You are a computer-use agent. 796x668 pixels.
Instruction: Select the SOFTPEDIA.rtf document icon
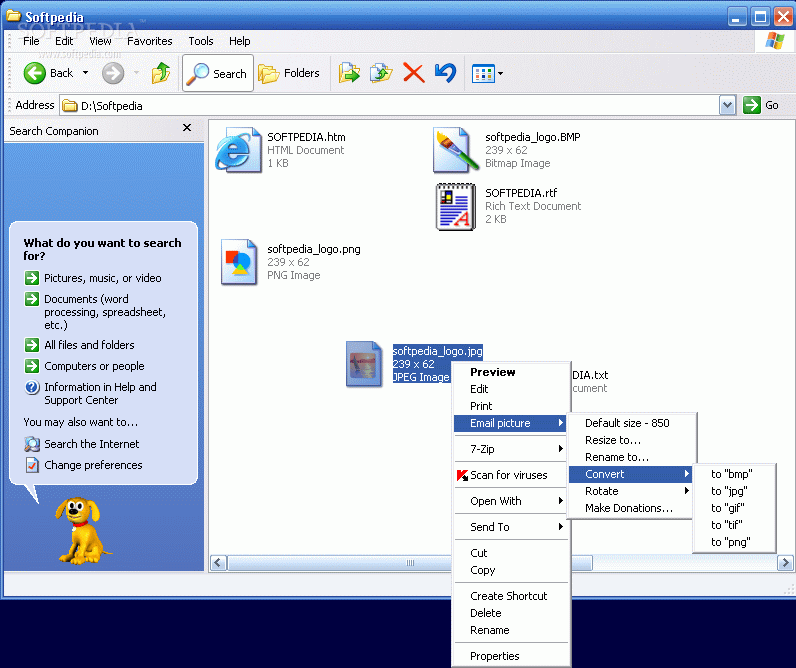point(456,207)
